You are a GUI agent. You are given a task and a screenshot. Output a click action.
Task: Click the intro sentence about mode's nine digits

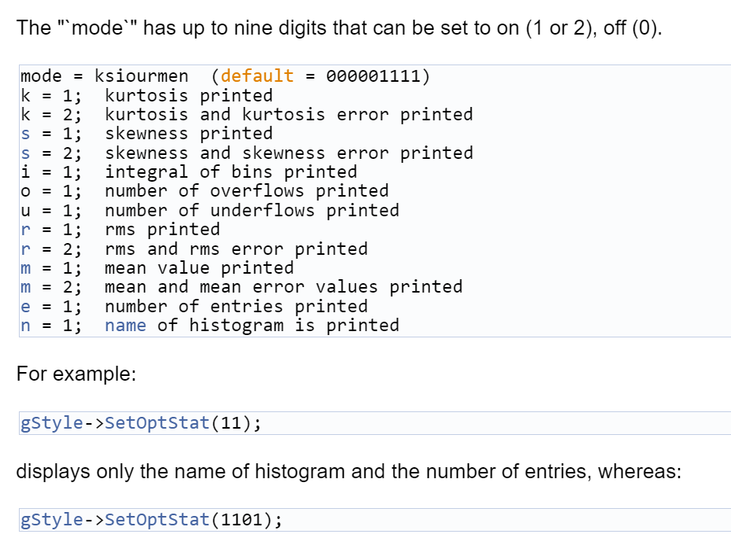[x=339, y=29]
